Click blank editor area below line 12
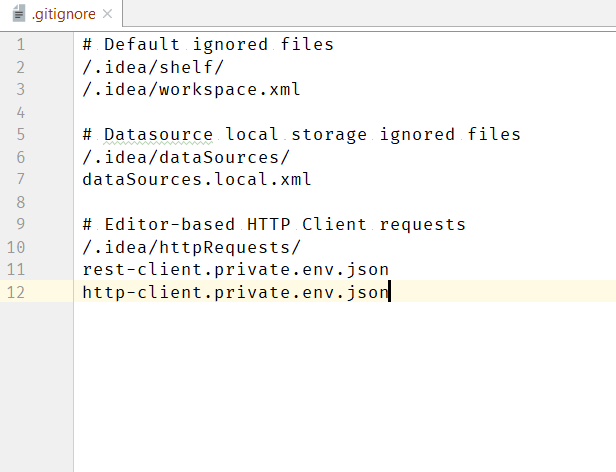Image resolution: width=616 pixels, height=472 pixels. coord(345,387)
